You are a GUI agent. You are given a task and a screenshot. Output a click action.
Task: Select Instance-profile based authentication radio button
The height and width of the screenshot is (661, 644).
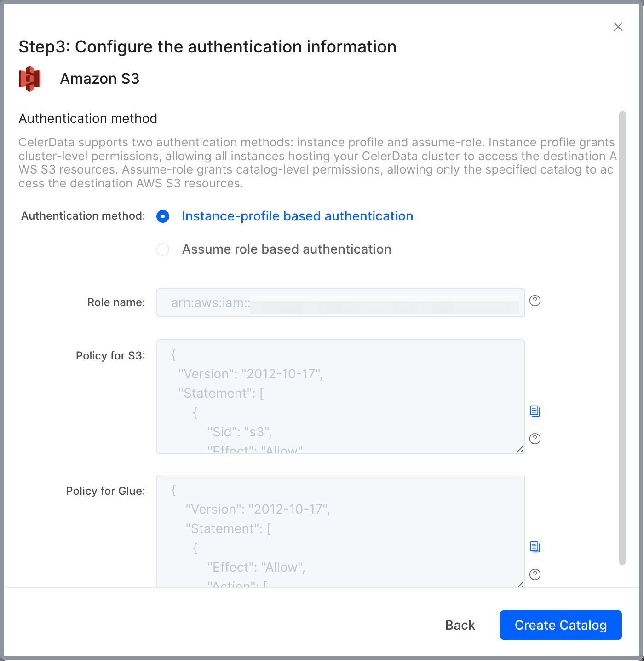(x=163, y=216)
